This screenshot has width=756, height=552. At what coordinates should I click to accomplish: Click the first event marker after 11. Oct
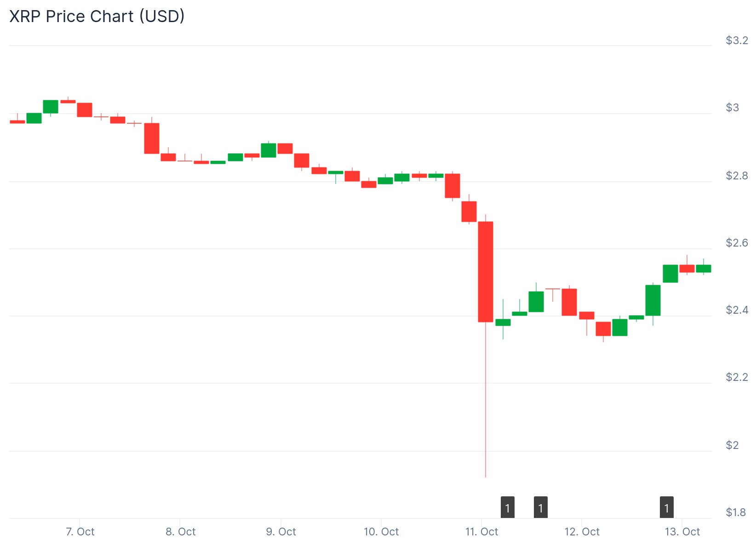tap(507, 507)
